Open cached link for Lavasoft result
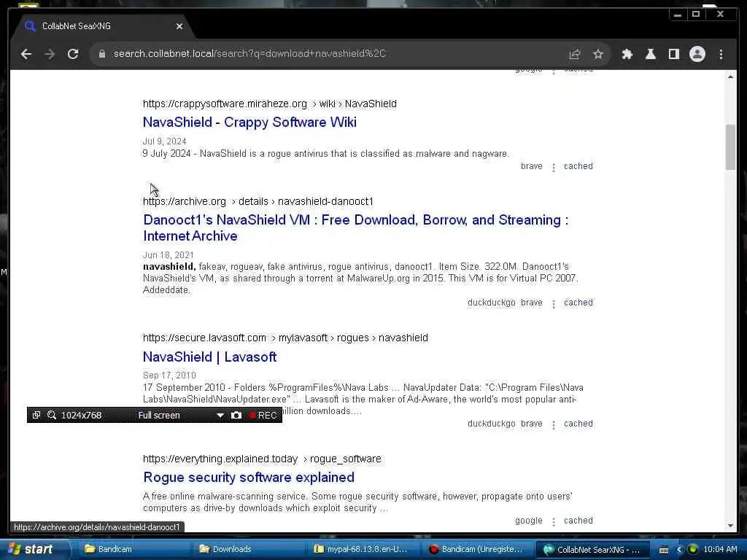 point(578,424)
